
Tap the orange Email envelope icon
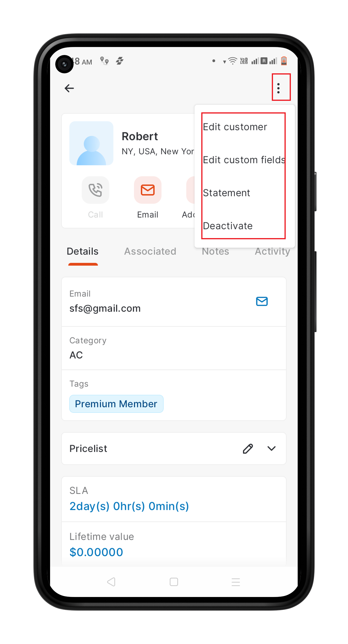[x=148, y=190]
